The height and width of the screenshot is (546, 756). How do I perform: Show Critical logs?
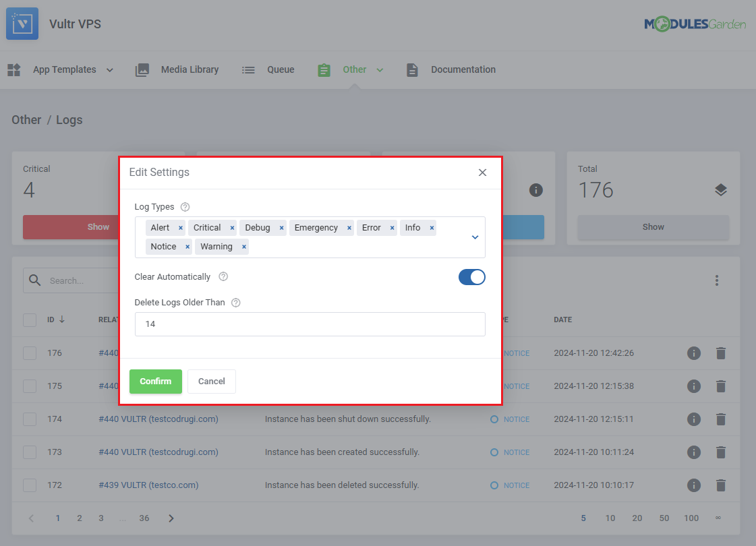click(x=71, y=227)
